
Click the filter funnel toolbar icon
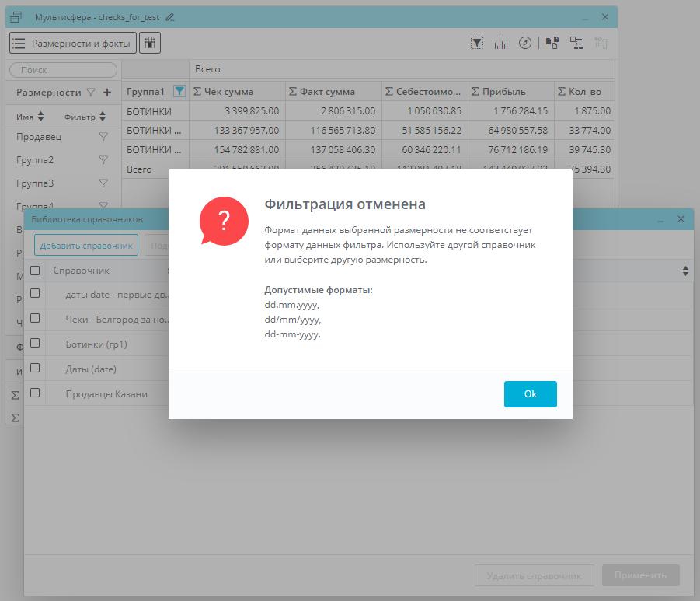(477, 44)
